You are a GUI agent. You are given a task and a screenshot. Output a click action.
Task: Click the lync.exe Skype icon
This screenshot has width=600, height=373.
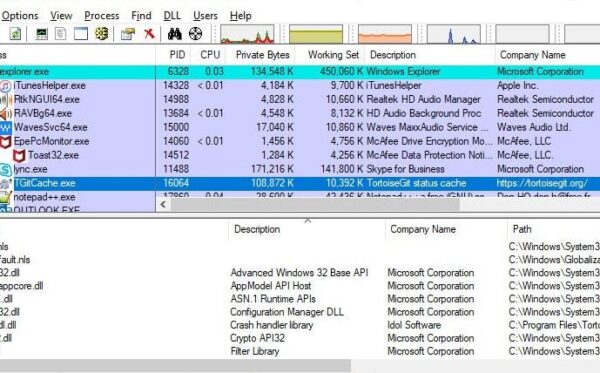point(5,169)
